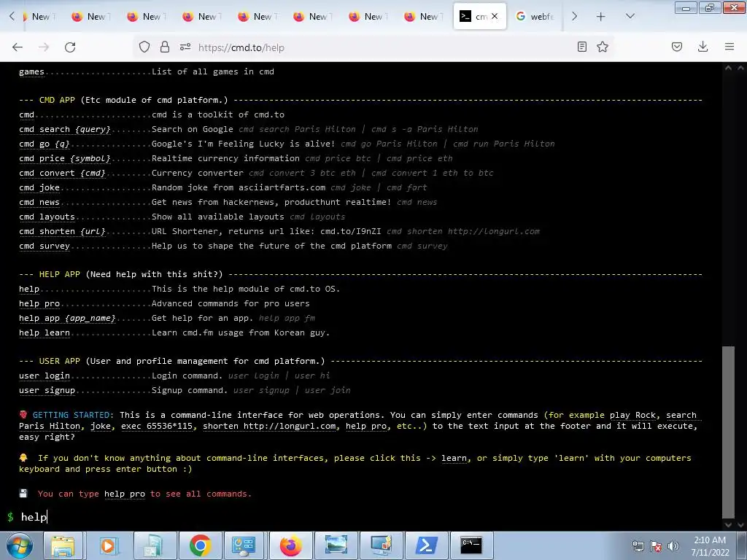This screenshot has height=560, width=747.
Task: Click 'user login' command
Action: (x=44, y=376)
